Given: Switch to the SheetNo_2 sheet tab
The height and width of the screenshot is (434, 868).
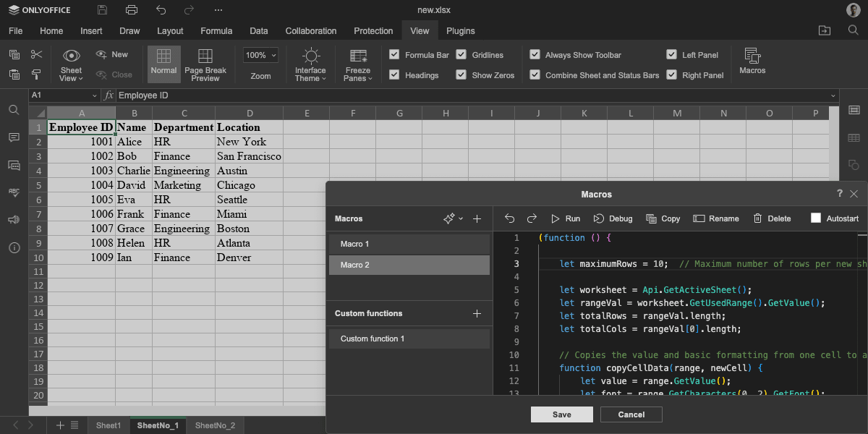Looking at the screenshot, I should point(215,425).
